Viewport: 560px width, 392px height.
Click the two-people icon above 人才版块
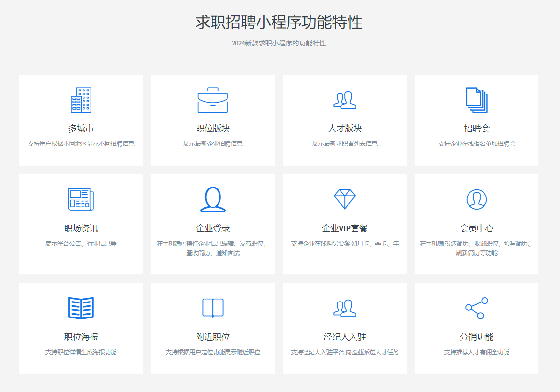(345, 100)
